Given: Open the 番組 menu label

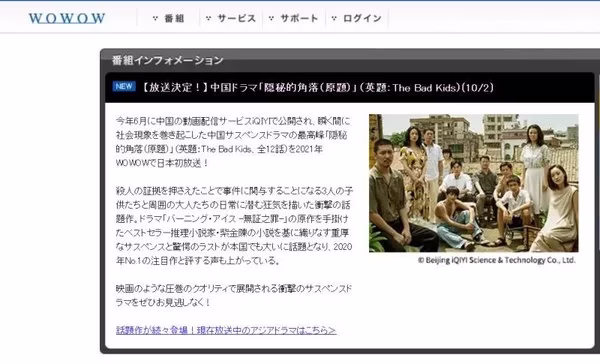Looking at the screenshot, I should 174,18.
